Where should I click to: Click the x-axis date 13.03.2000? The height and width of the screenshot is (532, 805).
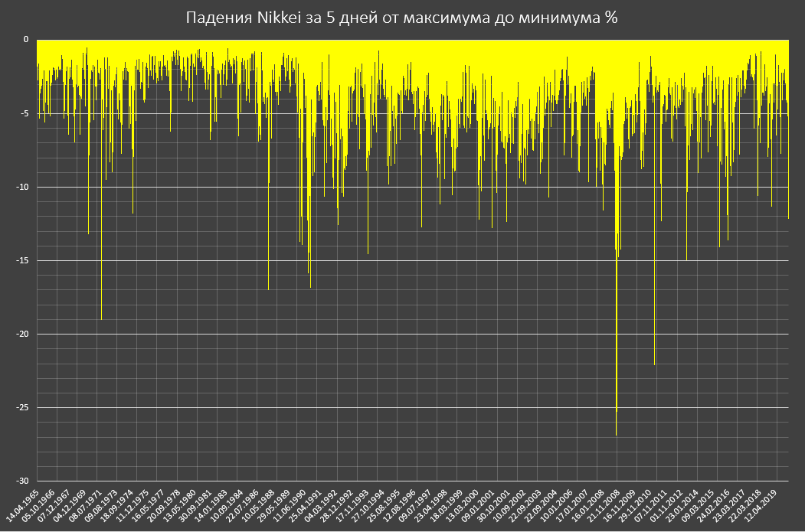(461, 506)
